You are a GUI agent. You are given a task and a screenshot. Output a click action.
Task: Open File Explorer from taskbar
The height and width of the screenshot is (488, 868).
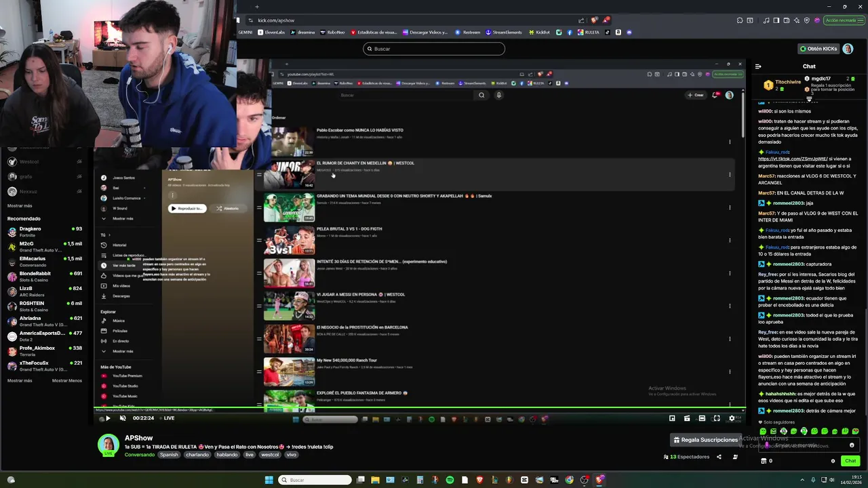point(375,480)
